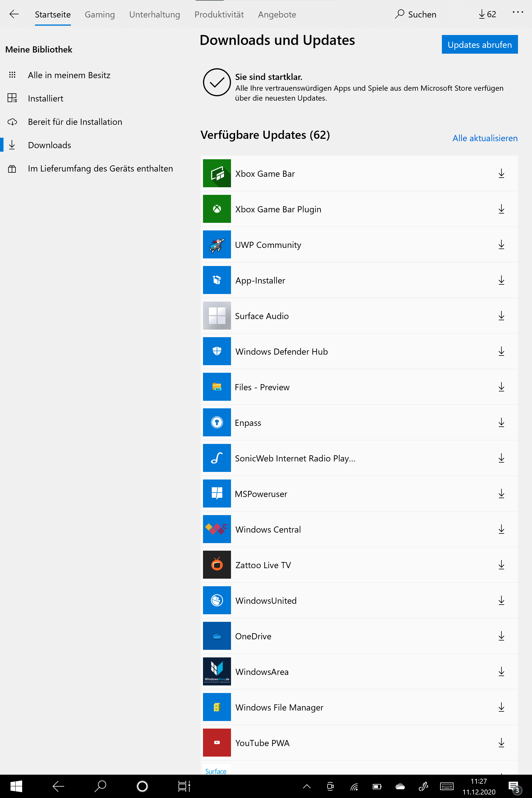Open the Windows Ink pen tray icon
This screenshot has height=798, width=532.
(x=423, y=786)
